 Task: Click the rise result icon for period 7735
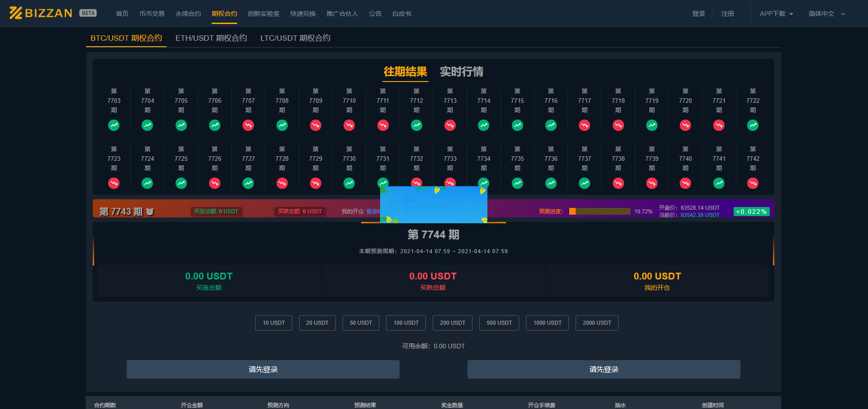(x=517, y=183)
